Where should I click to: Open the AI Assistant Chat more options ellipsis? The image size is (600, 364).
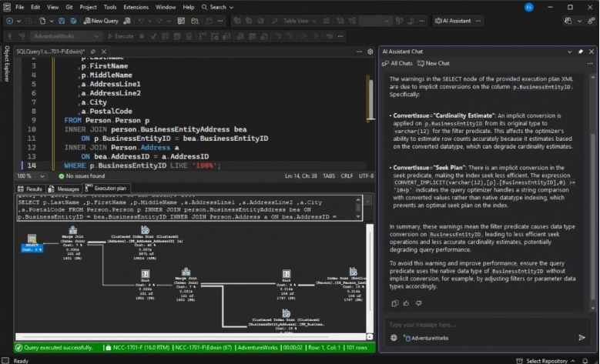[x=590, y=63]
